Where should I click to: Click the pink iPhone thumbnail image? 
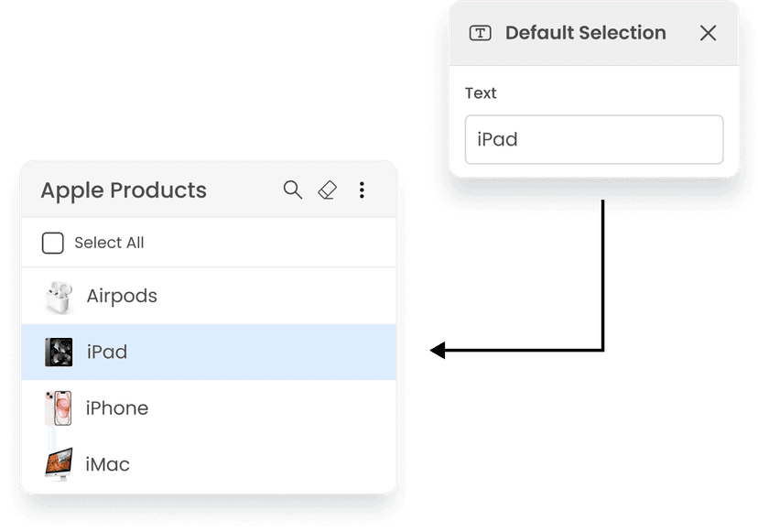(59, 408)
